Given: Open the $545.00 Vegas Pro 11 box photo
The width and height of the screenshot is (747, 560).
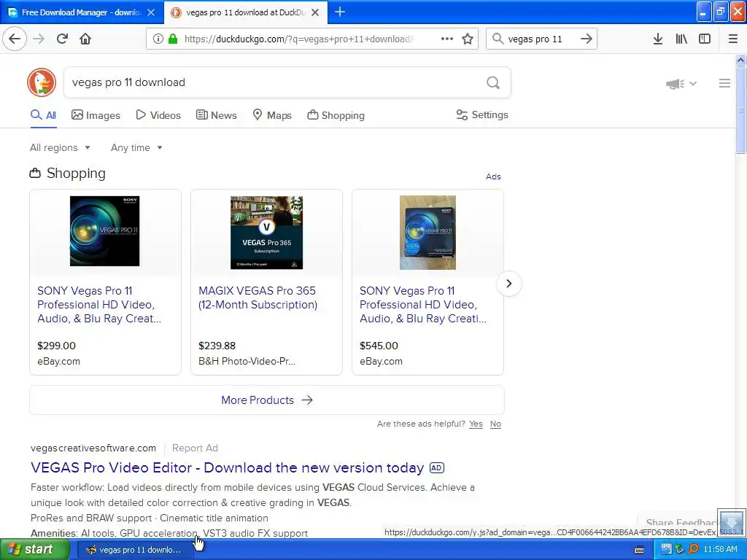Looking at the screenshot, I should point(427,233).
